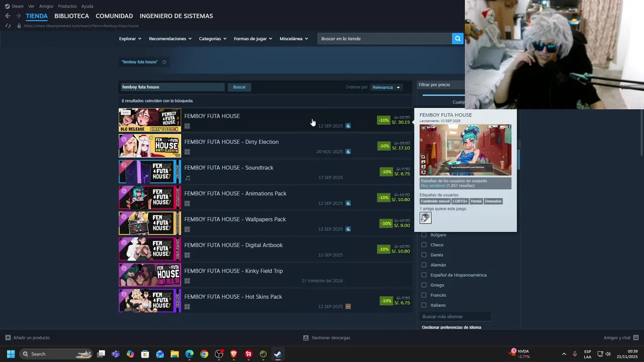Click the forward navigation arrow

(x=18, y=16)
